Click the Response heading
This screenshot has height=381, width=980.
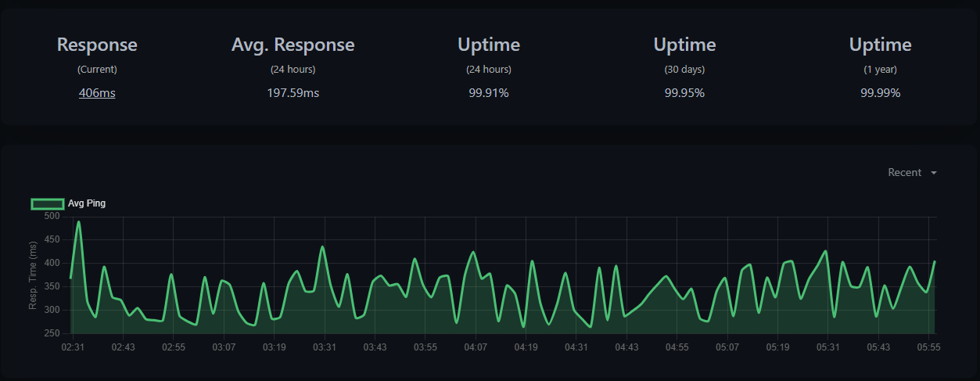pyautogui.click(x=97, y=45)
